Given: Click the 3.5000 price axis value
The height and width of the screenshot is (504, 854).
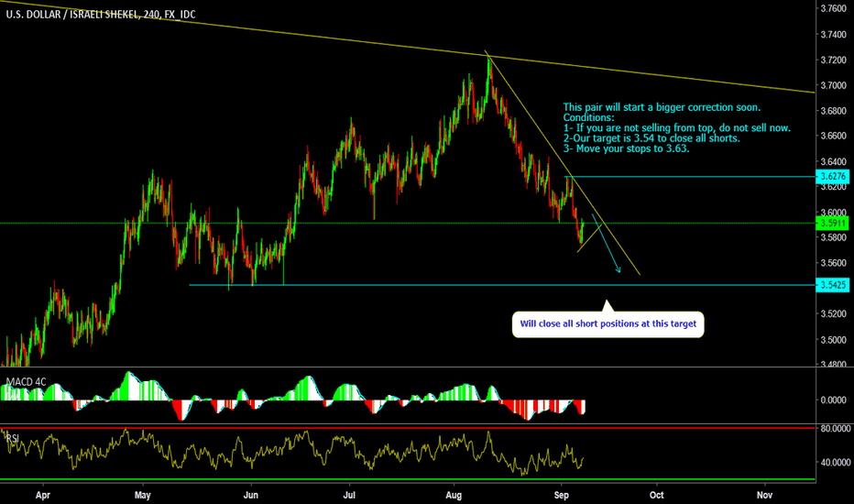Looking at the screenshot, I should (x=834, y=339).
